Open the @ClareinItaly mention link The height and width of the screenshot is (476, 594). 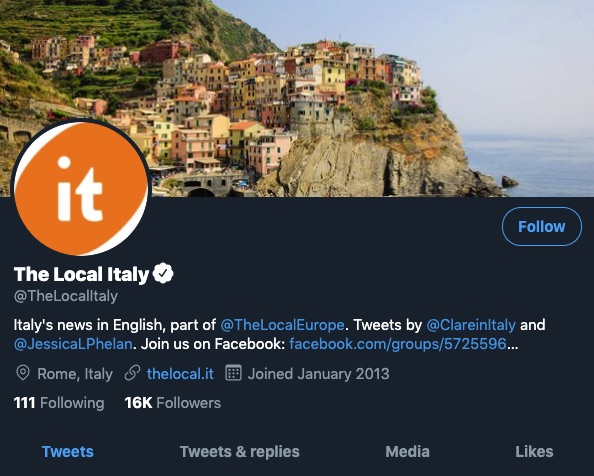pyautogui.click(x=471, y=325)
